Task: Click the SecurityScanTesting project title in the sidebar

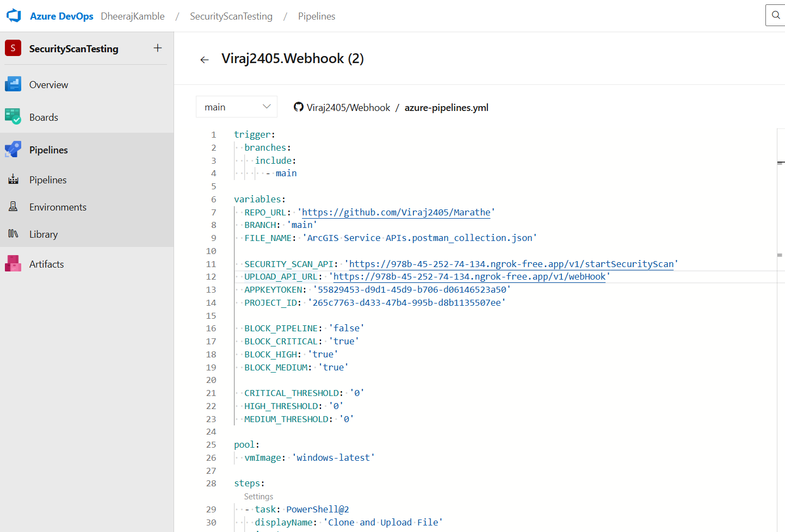Action: coord(73,48)
